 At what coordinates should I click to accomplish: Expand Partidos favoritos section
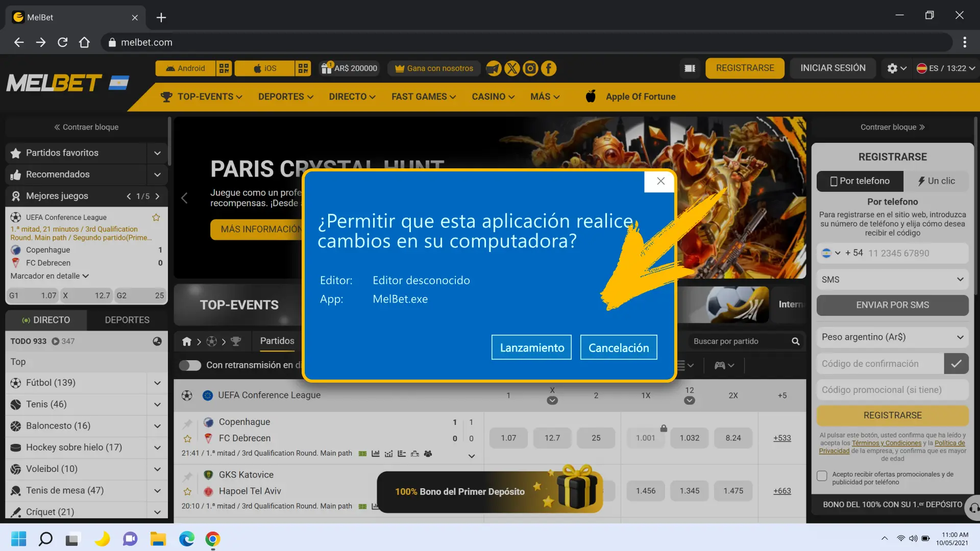pyautogui.click(x=157, y=153)
